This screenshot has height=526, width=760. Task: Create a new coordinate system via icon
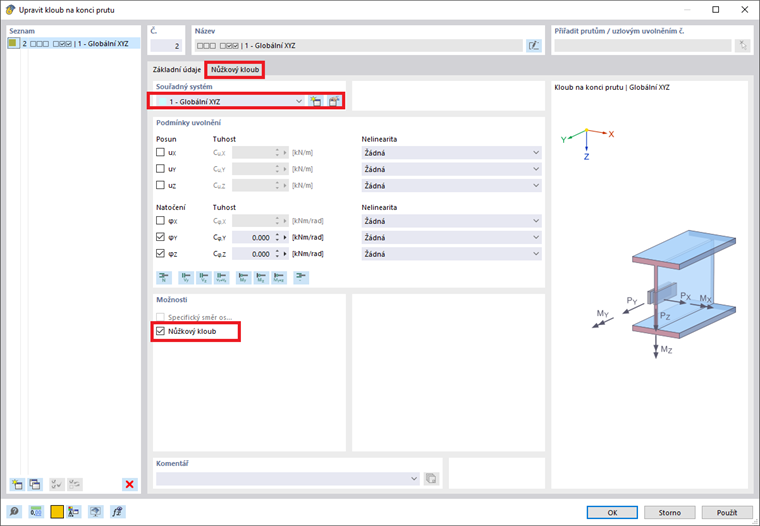tap(316, 101)
